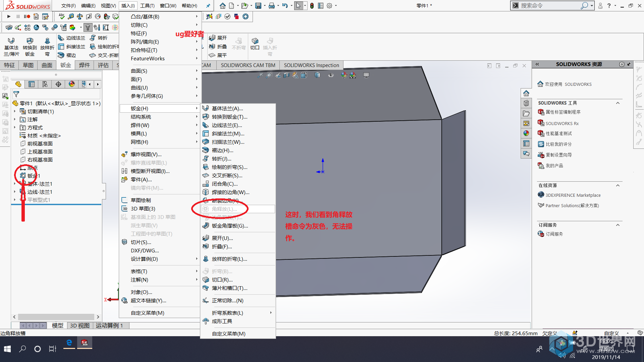Click the feature tree filter funnel
The image size is (644, 362).
[16, 94]
